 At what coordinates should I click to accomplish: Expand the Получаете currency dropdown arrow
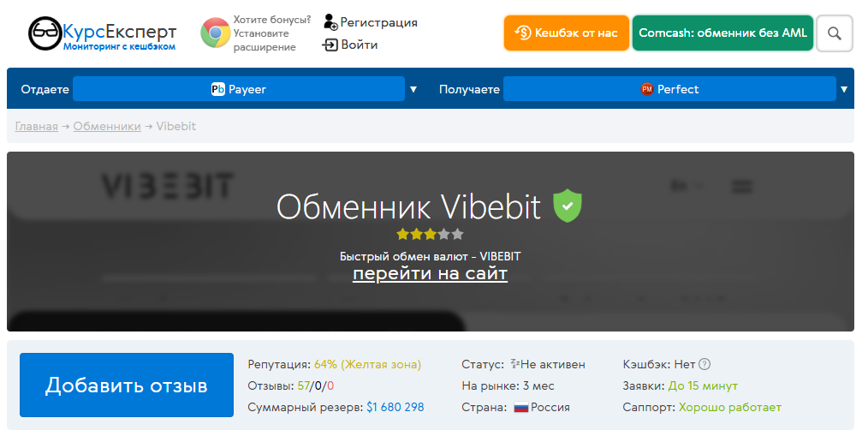844,89
